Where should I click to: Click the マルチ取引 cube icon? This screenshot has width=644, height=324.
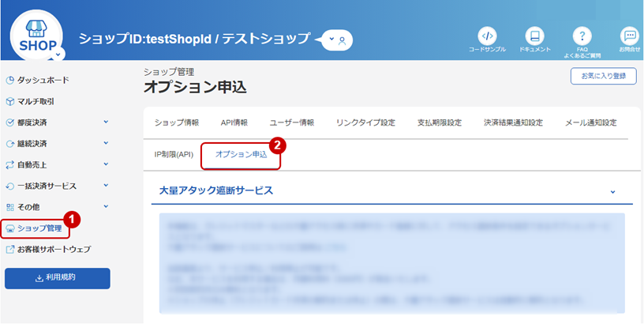pos(11,102)
